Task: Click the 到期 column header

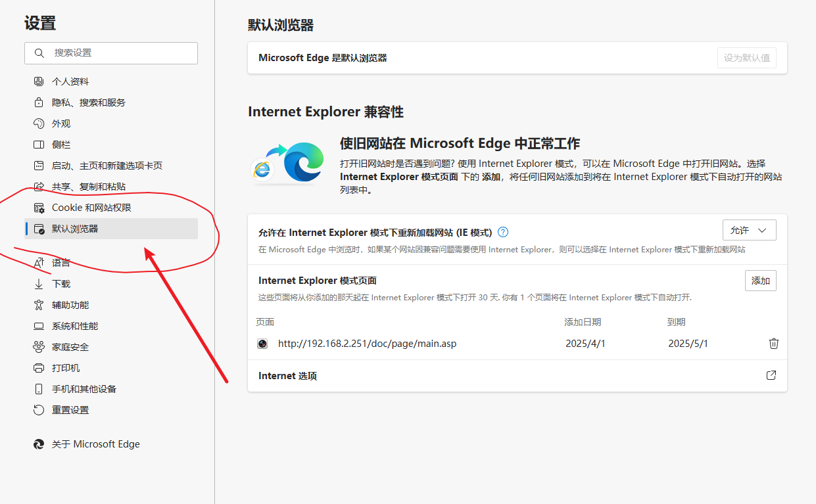Action: click(x=676, y=322)
